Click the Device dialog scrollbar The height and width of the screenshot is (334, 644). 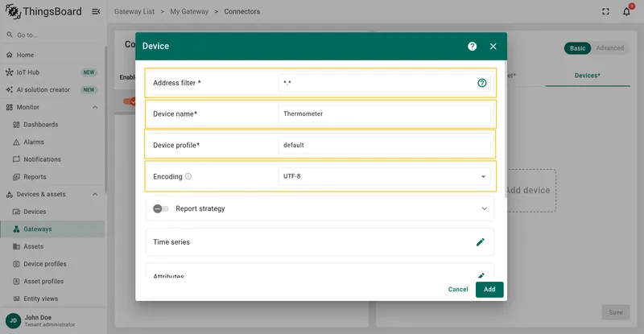[x=506, y=130]
